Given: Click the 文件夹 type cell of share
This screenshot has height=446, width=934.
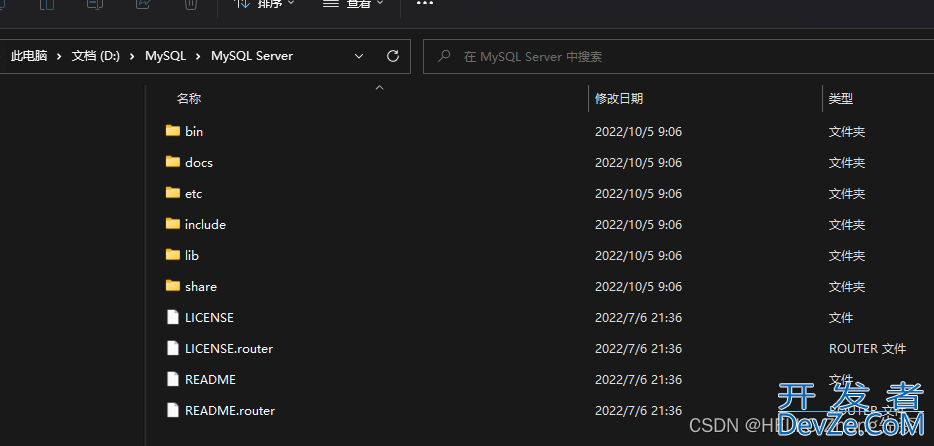Looking at the screenshot, I should click(x=846, y=286).
